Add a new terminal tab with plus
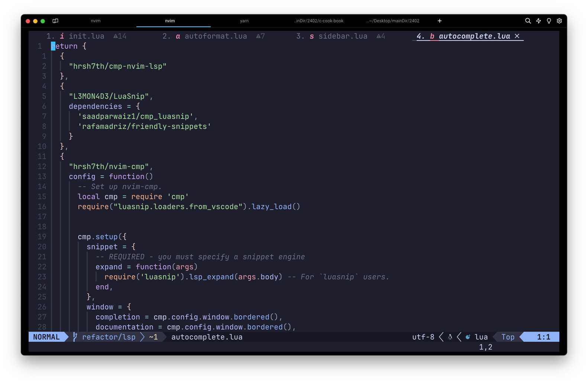Image resolution: width=588 pixels, height=383 pixels. pos(440,21)
